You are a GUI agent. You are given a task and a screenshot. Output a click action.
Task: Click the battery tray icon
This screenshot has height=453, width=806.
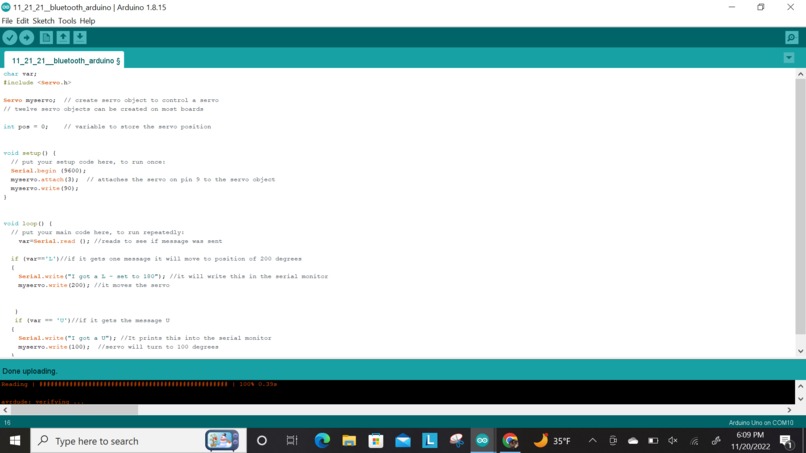click(x=653, y=441)
